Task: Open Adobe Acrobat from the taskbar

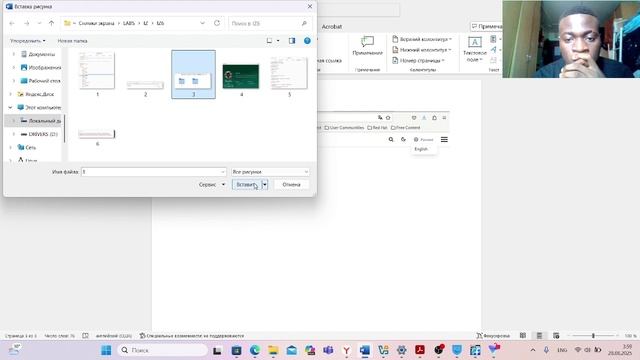Action: 420,350
